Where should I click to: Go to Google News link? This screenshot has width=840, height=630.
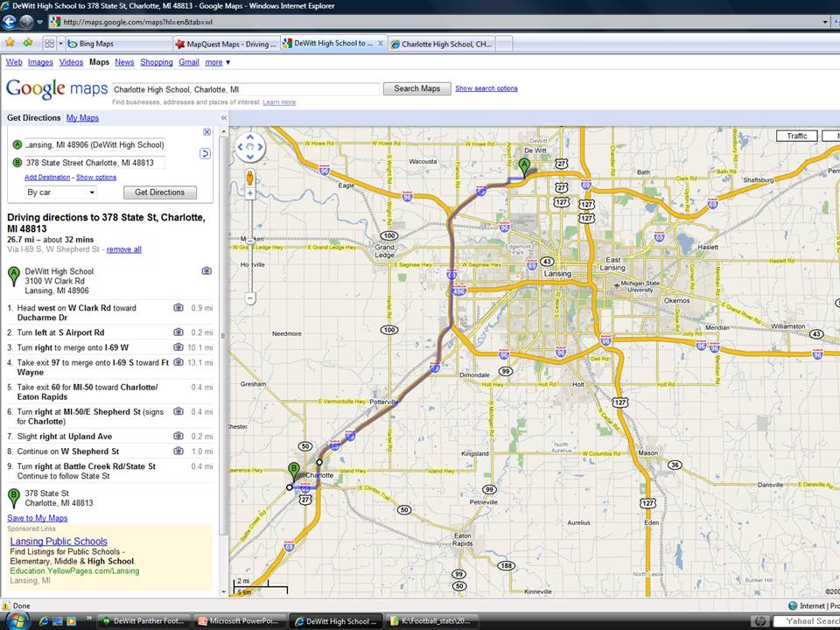(124, 62)
